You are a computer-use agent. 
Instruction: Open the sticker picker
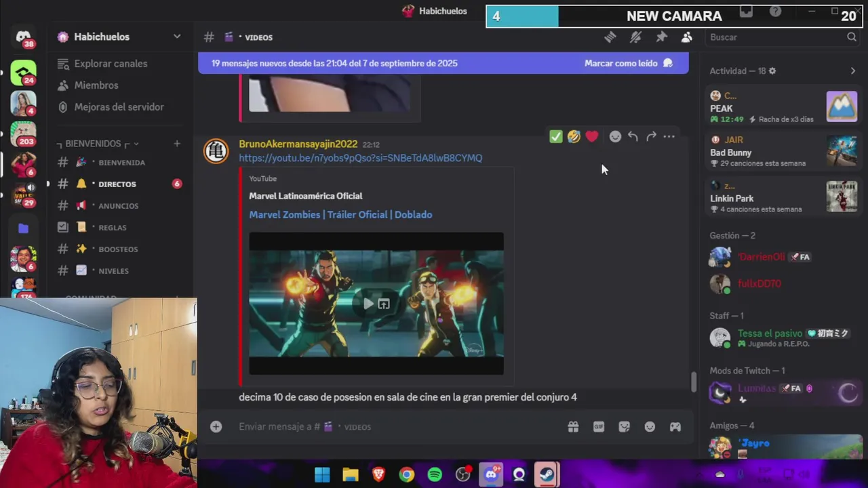tap(625, 426)
